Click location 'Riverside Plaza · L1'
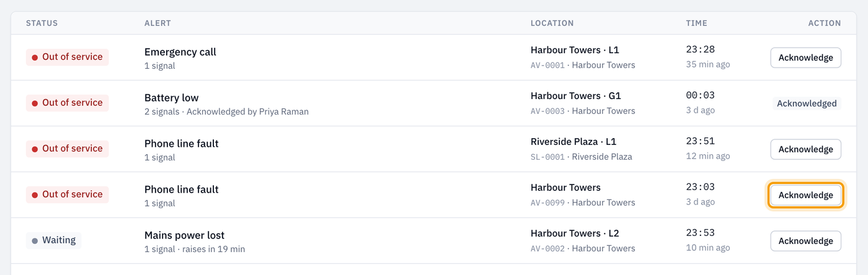Image resolution: width=868 pixels, height=275 pixels. pos(573,141)
